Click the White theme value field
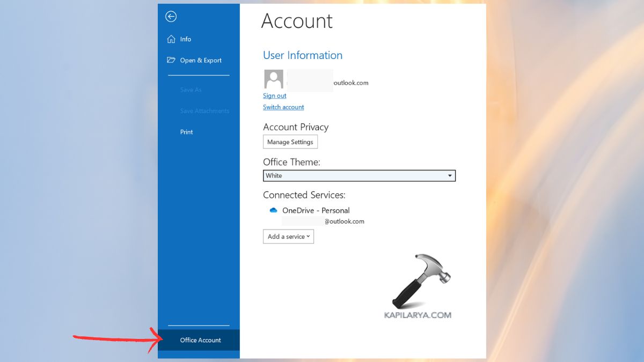 tap(322, 175)
